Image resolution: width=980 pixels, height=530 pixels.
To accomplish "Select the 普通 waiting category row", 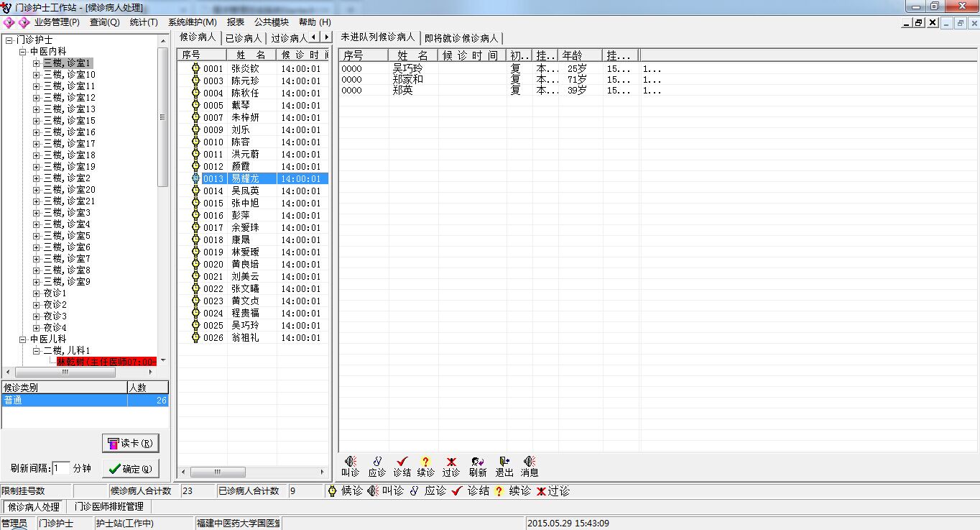I will click(x=85, y=401).
